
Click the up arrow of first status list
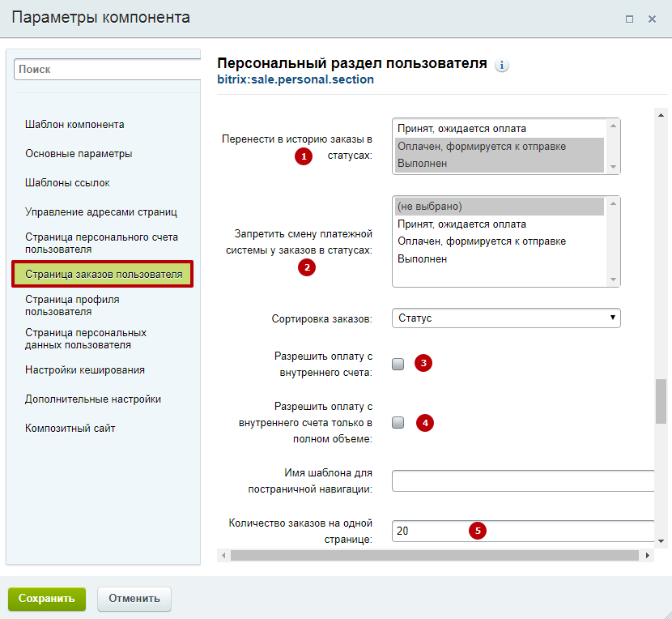coord(613,126)
